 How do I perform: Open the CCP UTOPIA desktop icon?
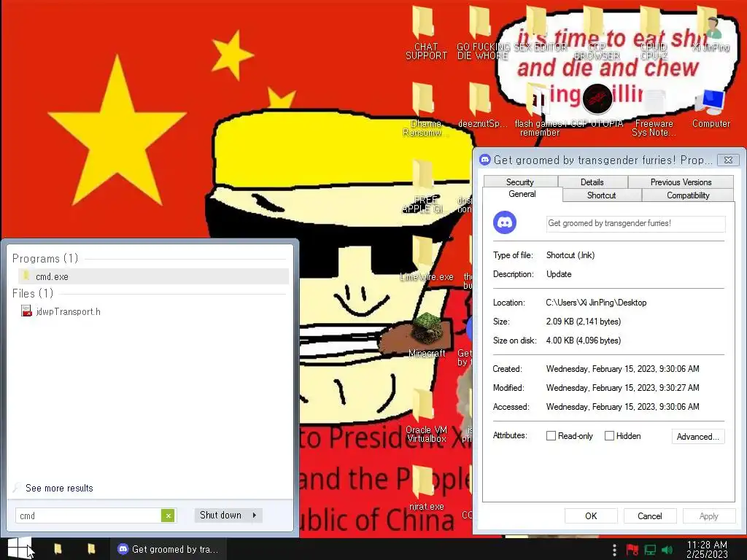[x=597, y=106]
